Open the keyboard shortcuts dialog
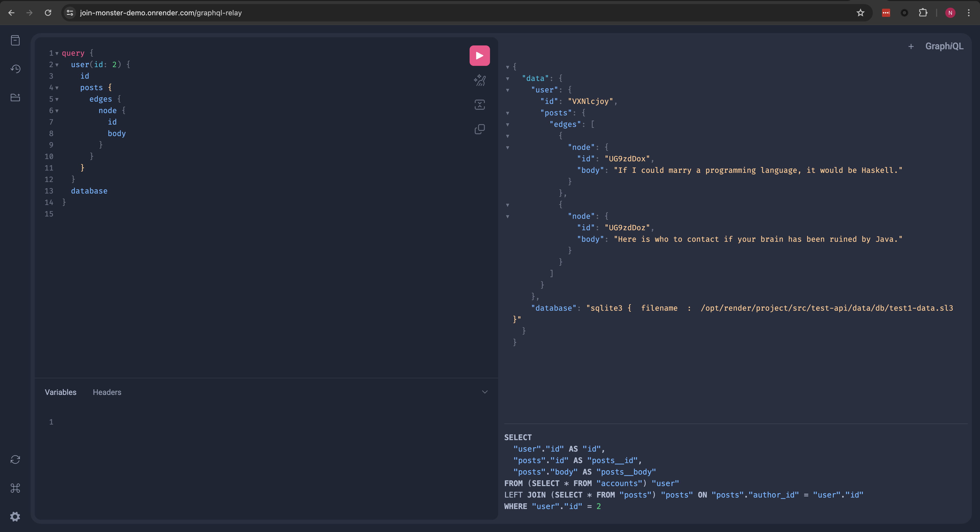 [15, 488]
